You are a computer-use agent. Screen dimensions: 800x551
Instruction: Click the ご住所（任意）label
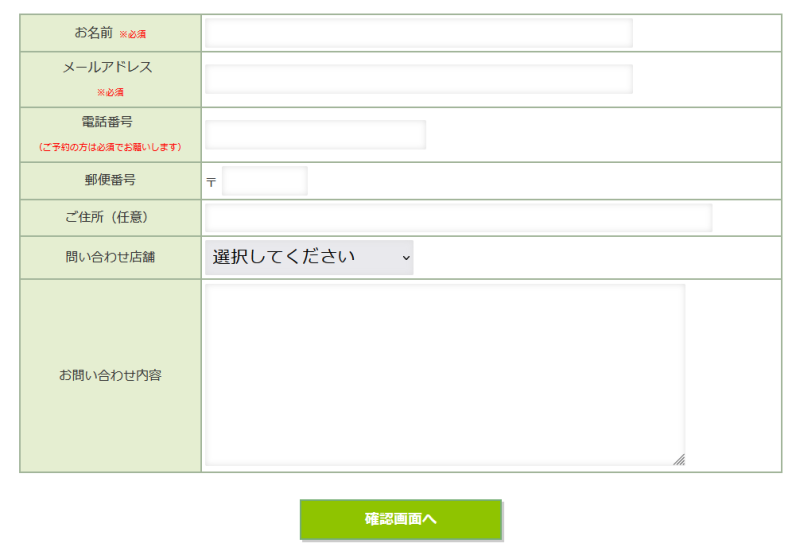tap(110, 217)
